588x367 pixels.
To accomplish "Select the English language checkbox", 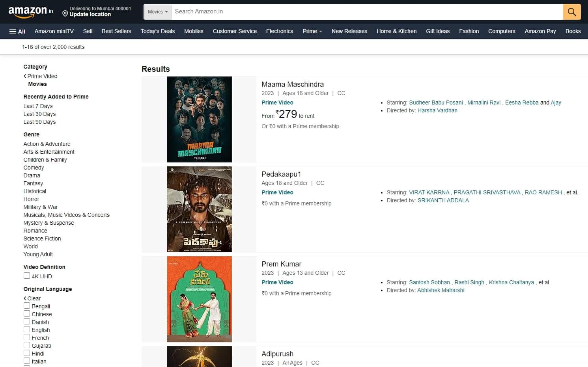I will click(27, 330).
